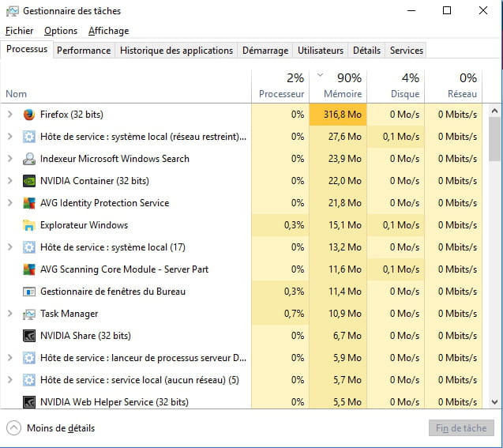Click the Gestionnaire des tâches title bar icon
The image size is (503, 448).
12,11
